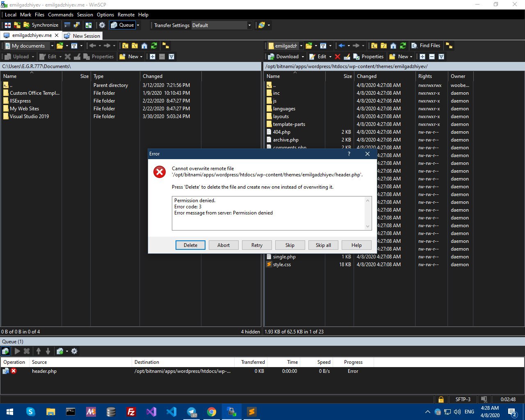
Task: Open the Local menu
Action: pos(11,14)
